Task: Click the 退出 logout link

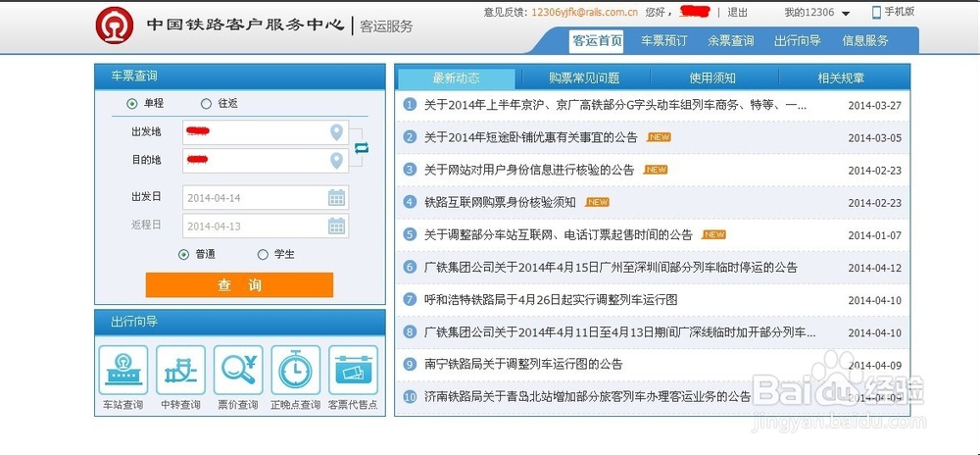Action: (738, 12)
